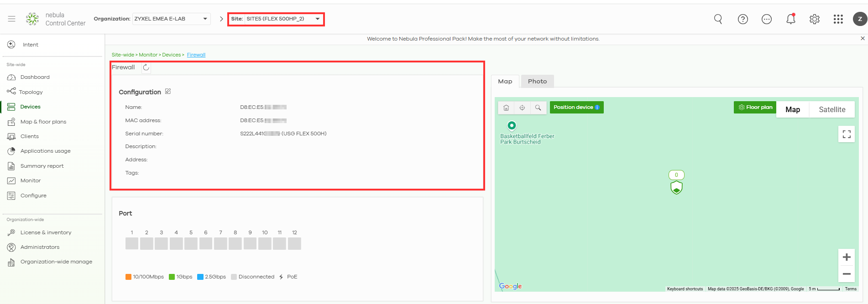
Task: Open the notifications bell
Action: (790, 19)
